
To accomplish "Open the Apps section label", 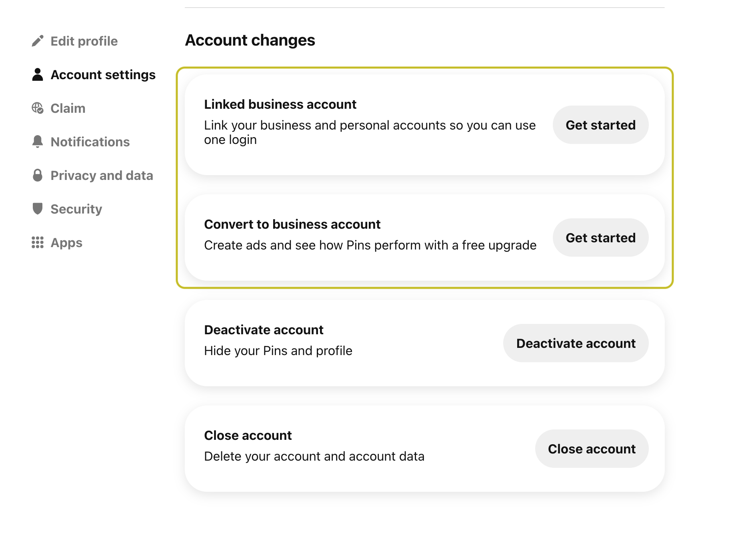I will click(x=66, y=243).
